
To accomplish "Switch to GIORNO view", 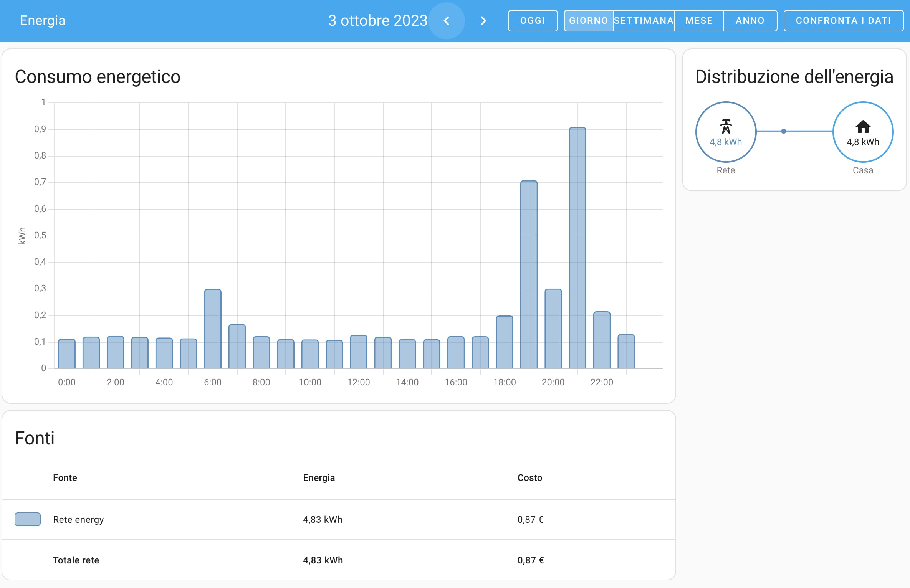I will [589, 21].
